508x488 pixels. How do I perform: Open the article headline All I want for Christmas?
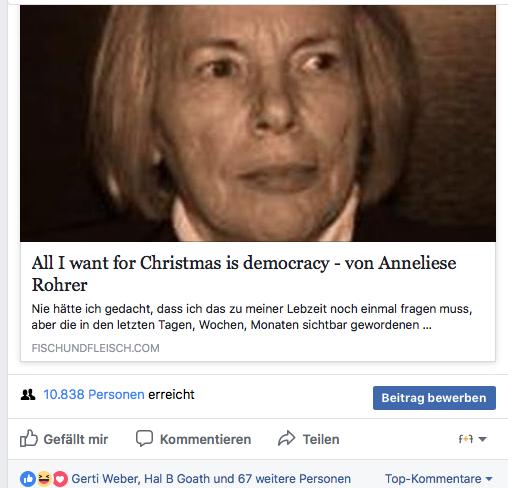tap(244, 274)
